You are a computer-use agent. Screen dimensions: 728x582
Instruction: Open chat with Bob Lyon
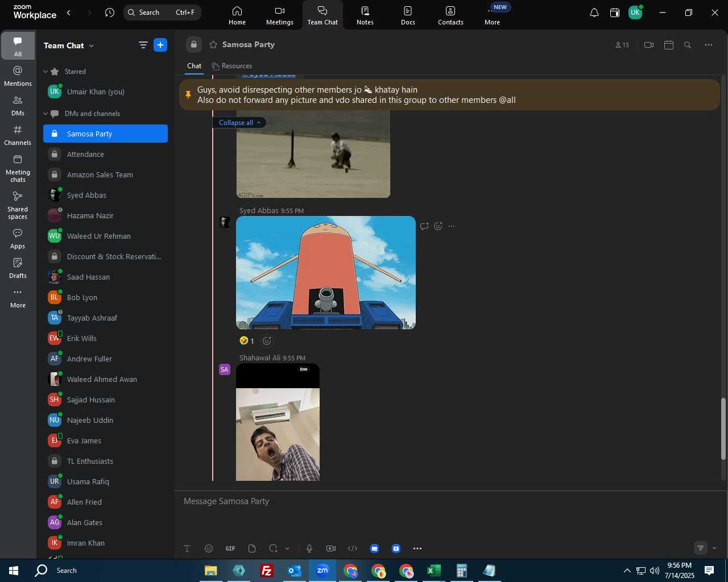point(105,298)
